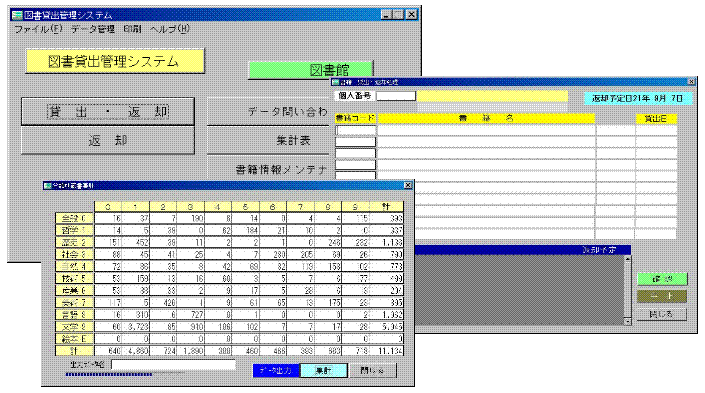The width and height of the screenshot is (705, 393).
Task: Focus the 個人番号 input field
Action: (x=396, y=96)
